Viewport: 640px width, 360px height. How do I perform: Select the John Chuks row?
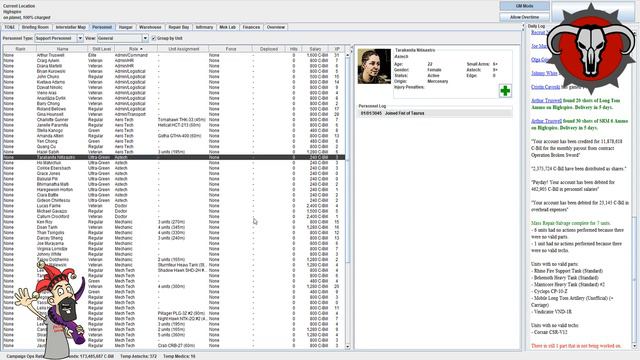click(x=173, y=76)
